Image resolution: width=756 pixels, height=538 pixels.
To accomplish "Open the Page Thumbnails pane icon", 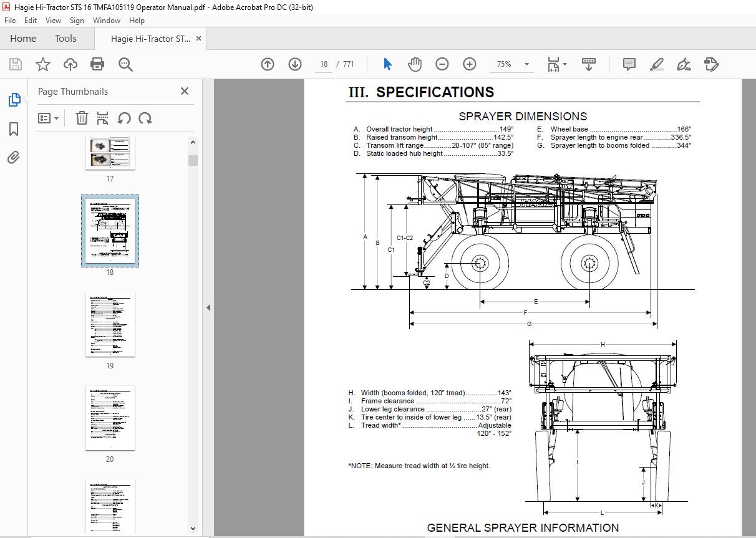I will coord(14,100).
